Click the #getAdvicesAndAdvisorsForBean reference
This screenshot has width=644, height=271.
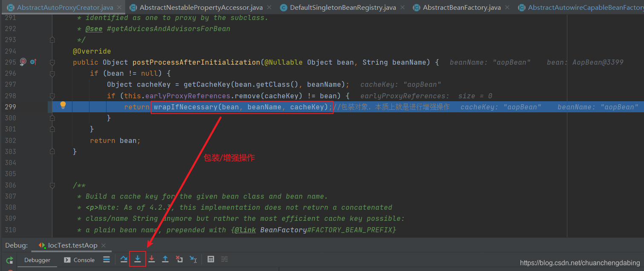click(168, 29)
